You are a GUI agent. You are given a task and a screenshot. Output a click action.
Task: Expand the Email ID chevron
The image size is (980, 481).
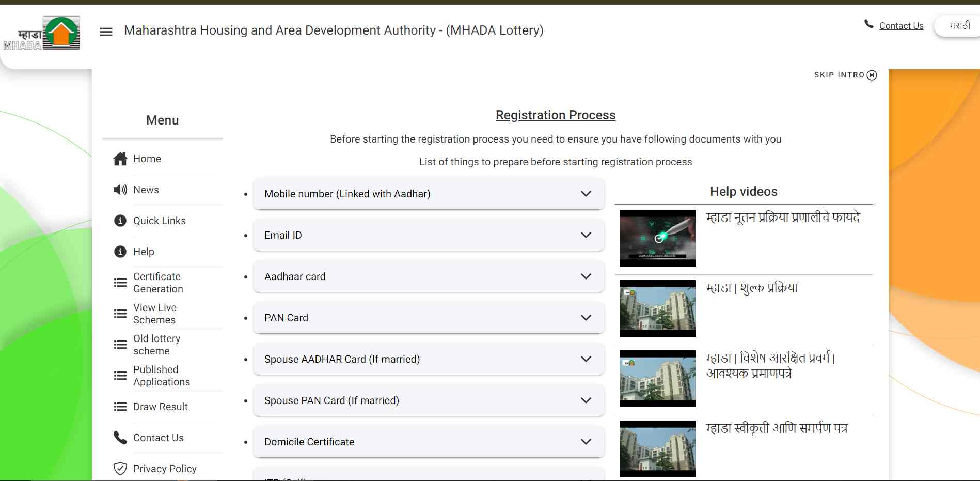[586, 235]
